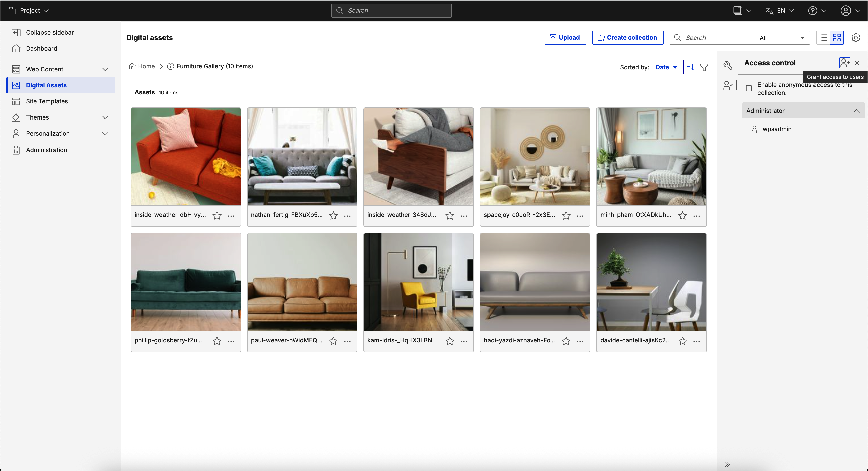Click collection info icon beside Furniture Gallery
This screenshot has height=471, width=868.
tap(171, 66)
